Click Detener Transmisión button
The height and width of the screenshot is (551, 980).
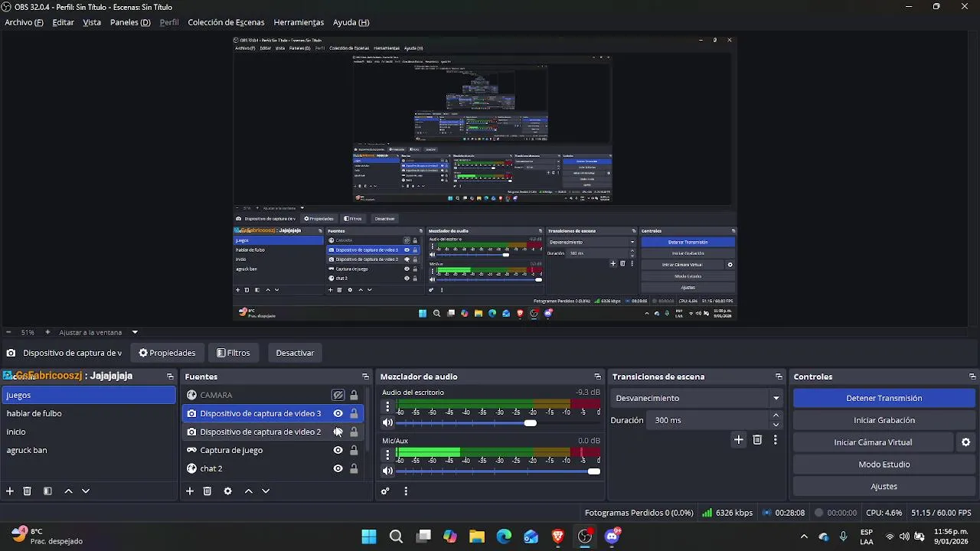884,398
